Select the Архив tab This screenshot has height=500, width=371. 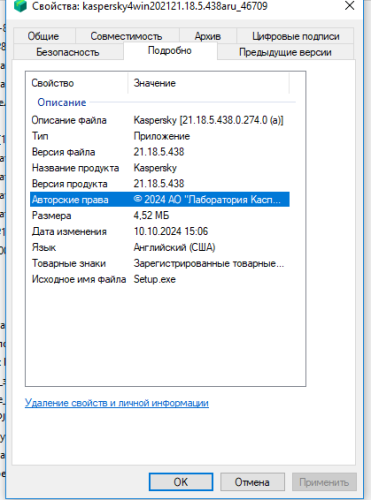click(208, 36)
